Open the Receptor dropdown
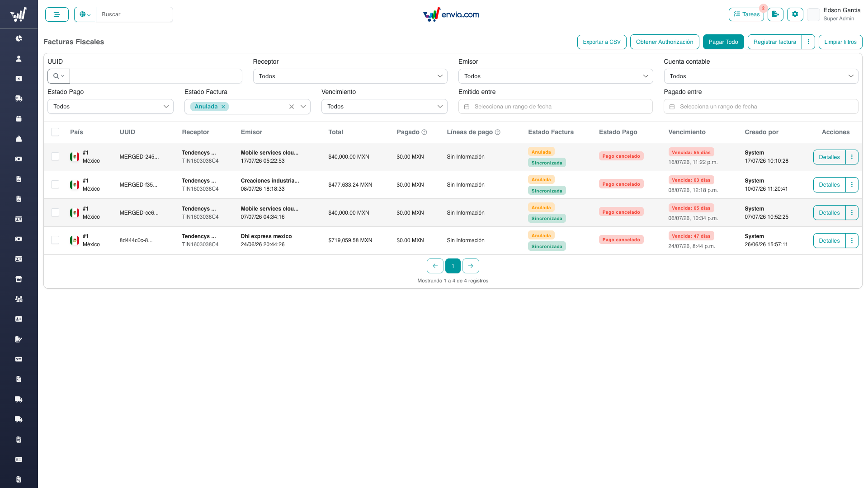Image resolution: width=868 pixels, height=488 pixels. point(350,76)
